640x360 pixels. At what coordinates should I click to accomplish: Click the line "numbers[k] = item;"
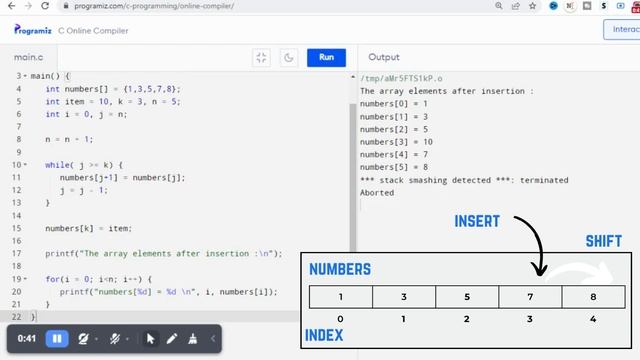(x=89, y=229)
